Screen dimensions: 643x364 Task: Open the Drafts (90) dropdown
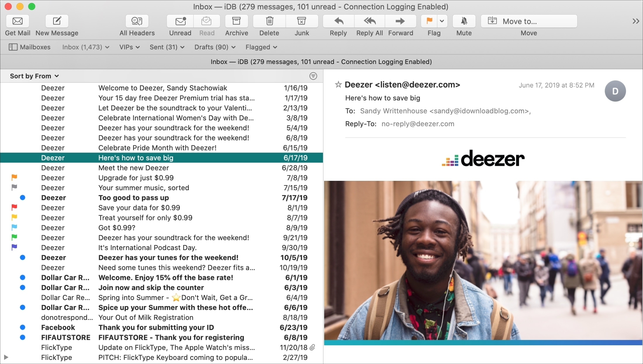click(215, 47)
